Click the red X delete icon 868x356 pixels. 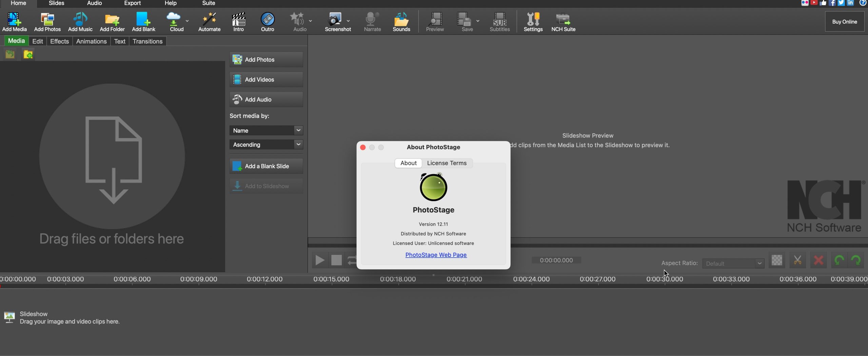tap(818, 260)
